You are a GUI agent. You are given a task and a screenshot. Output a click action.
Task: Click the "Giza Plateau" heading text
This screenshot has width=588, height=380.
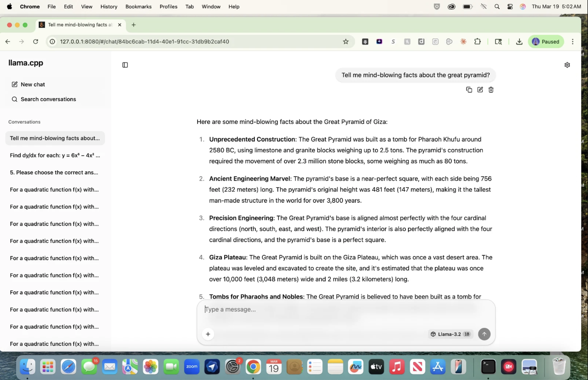click(227, 257)
